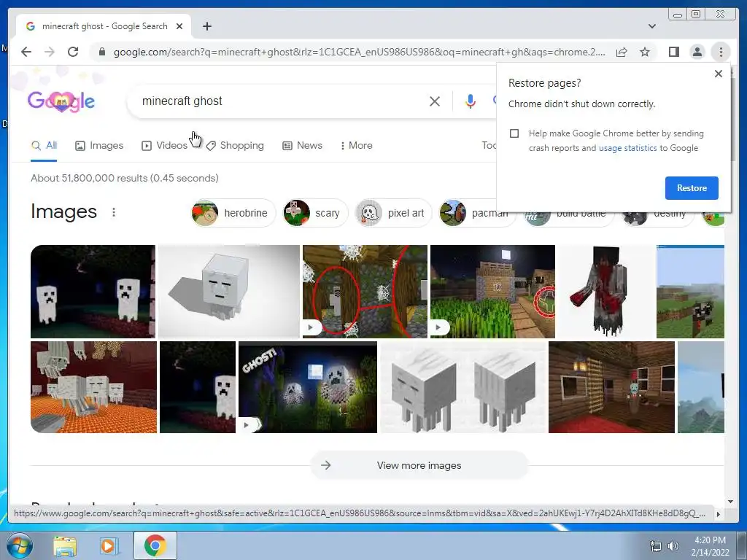This screenshot has height=560, width=747.
Task: Click the vertical scrollbar down arrow
Action: pyautogui.click(x=730, y=502)
